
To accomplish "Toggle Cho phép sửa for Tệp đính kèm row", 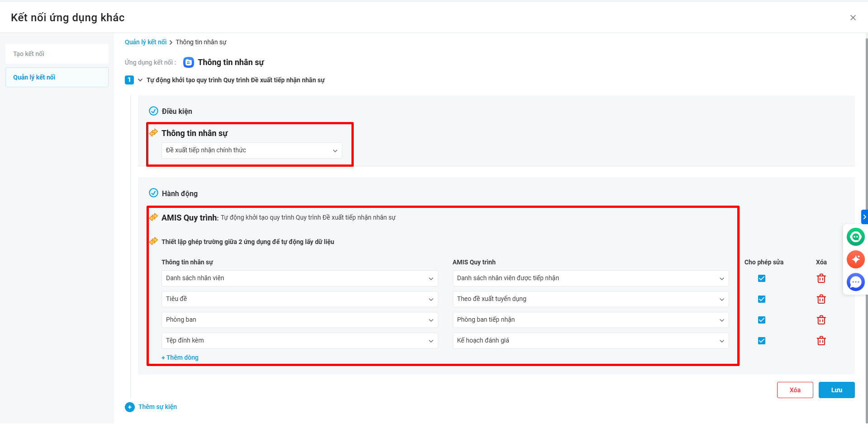I will pos(762,341).
